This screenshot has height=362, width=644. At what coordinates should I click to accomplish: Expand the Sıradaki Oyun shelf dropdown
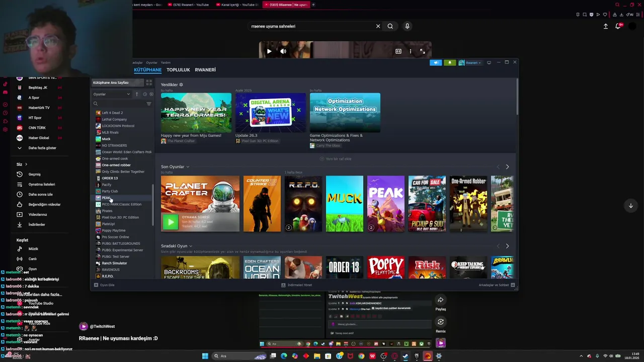[190, 246]
